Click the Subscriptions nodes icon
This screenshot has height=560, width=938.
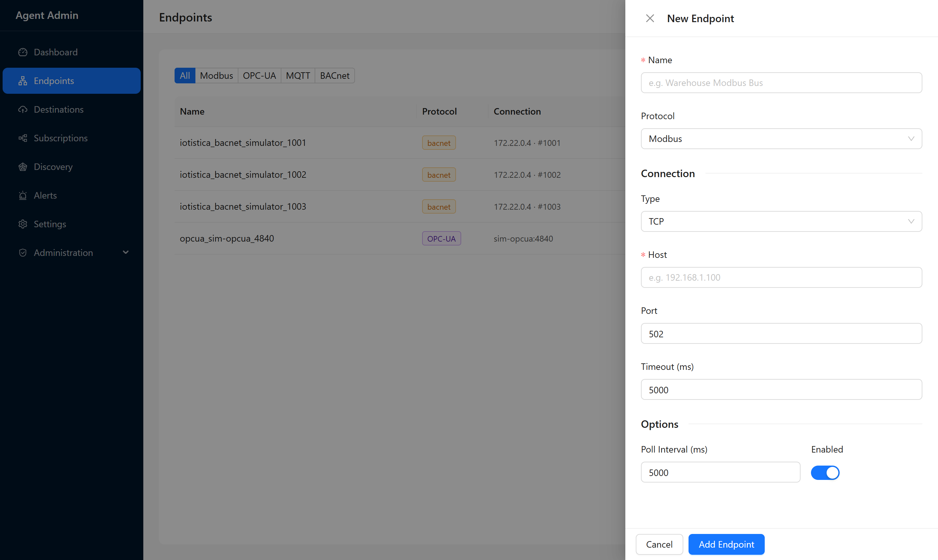(x=23, y=138)
